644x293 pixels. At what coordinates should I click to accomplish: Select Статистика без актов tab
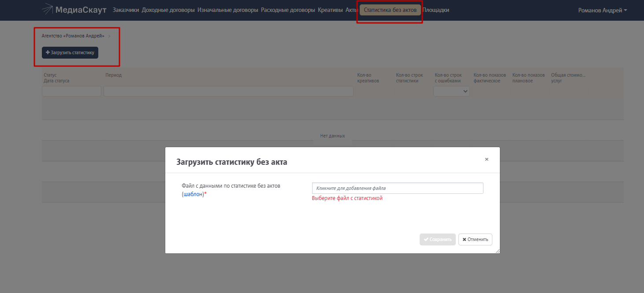pos(390,10)
